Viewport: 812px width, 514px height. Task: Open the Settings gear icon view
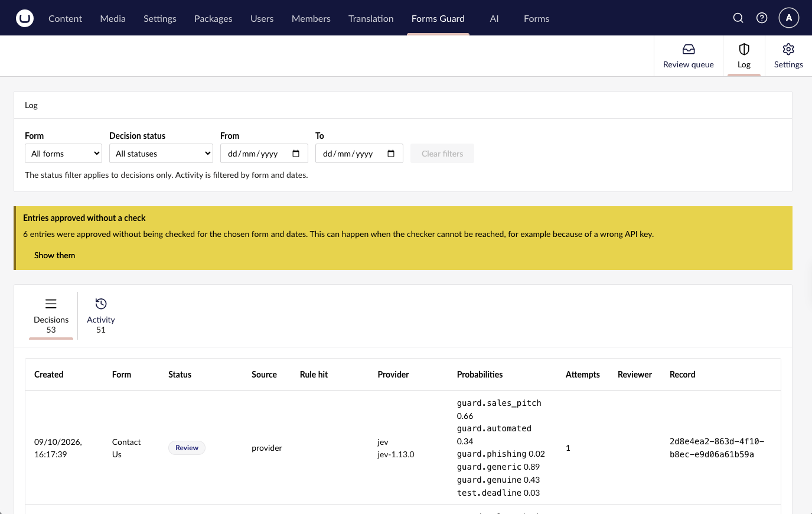788,49
